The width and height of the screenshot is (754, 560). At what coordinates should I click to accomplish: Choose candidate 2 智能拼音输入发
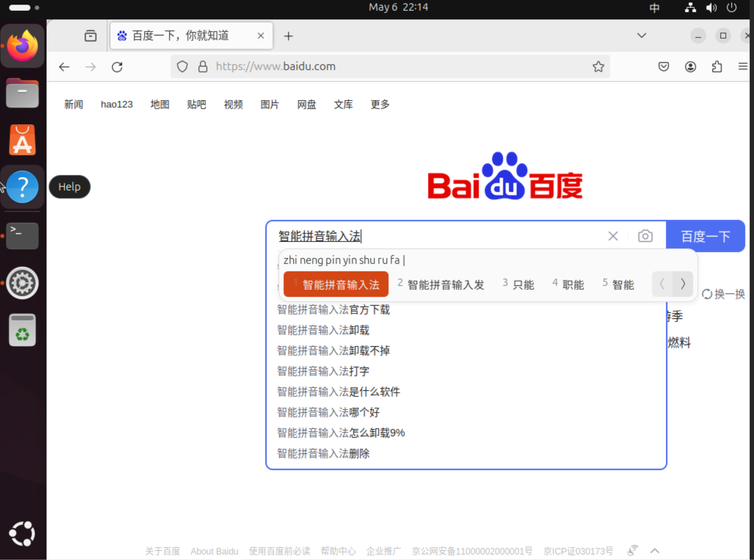click(x=441, y=284)
